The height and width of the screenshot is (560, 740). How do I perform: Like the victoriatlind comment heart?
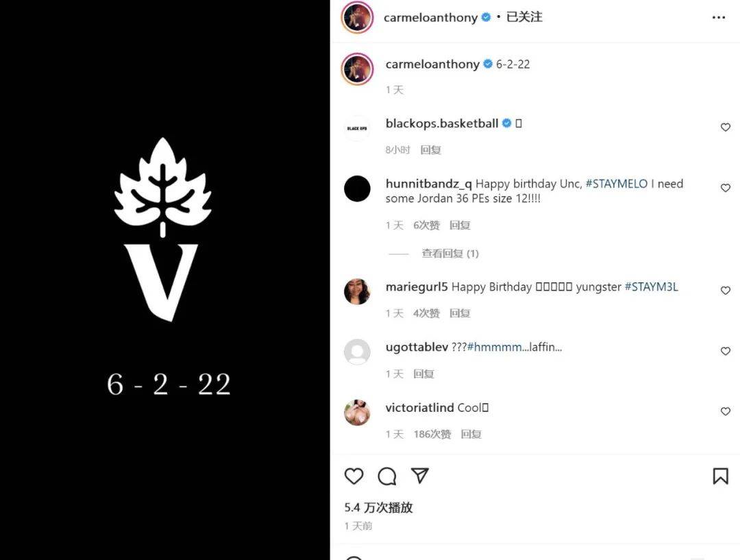[x=726, y=412]
